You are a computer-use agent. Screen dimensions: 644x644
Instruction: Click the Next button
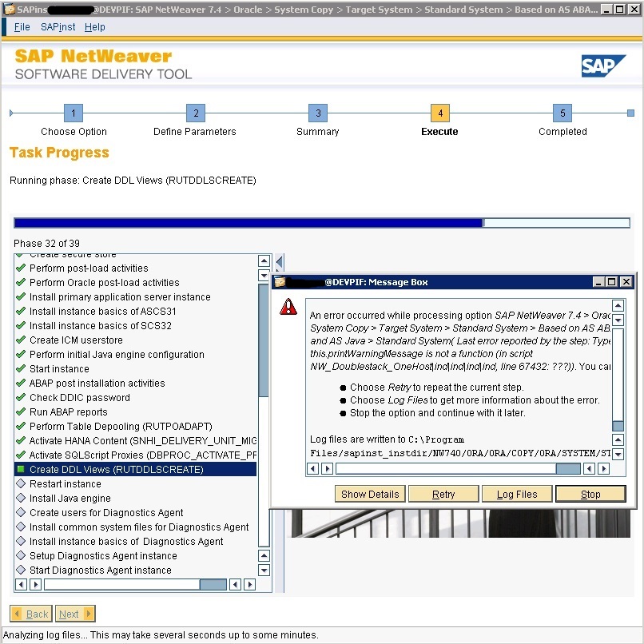(75, 614)
